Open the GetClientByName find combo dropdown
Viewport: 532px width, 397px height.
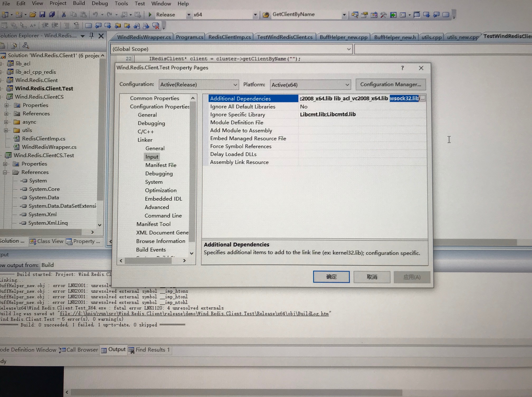coord(344,15)
